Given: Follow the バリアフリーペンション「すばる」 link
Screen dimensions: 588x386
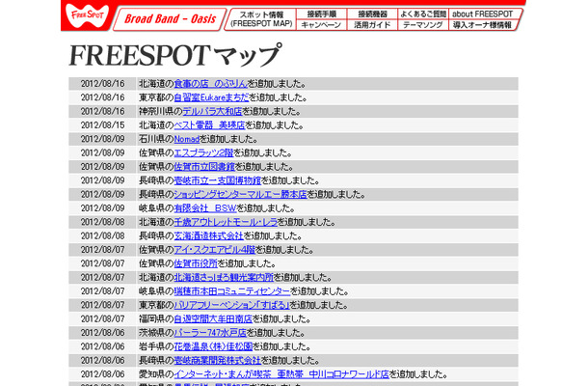Looking at the screenshot, I should (x=231, y=305).
